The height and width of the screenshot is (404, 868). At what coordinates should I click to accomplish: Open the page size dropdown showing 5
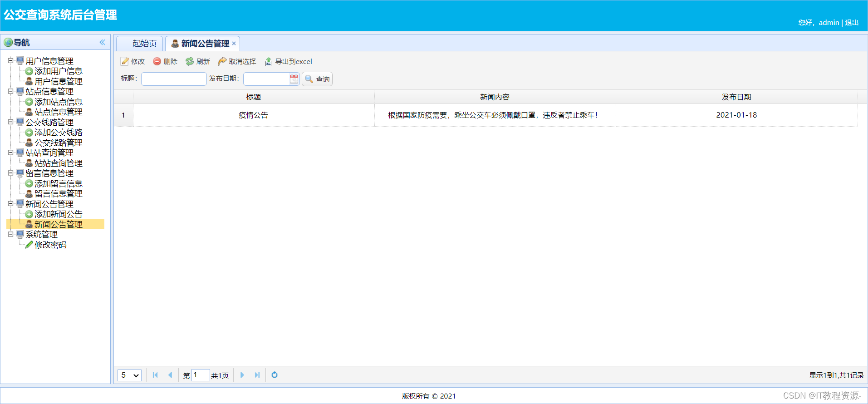pos(130,375)
